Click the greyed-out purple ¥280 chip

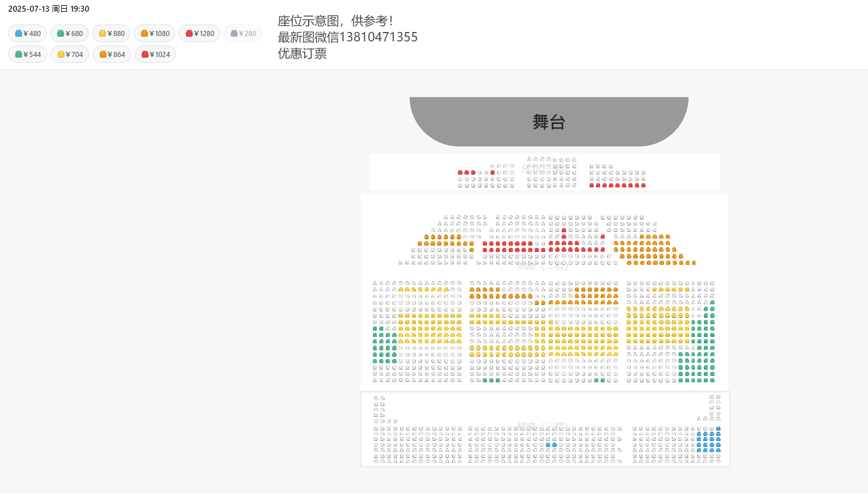click(x=243, y=33)
